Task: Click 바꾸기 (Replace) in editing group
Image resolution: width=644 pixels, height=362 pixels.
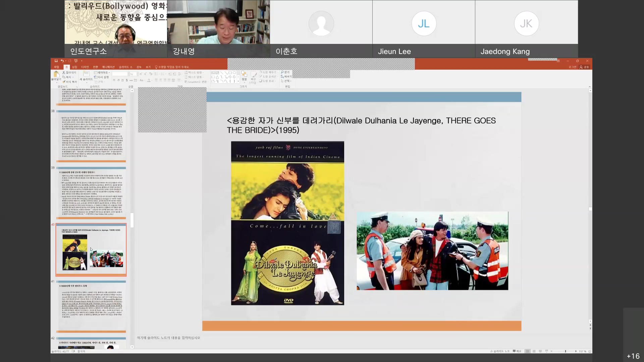Action: [286, 77]
